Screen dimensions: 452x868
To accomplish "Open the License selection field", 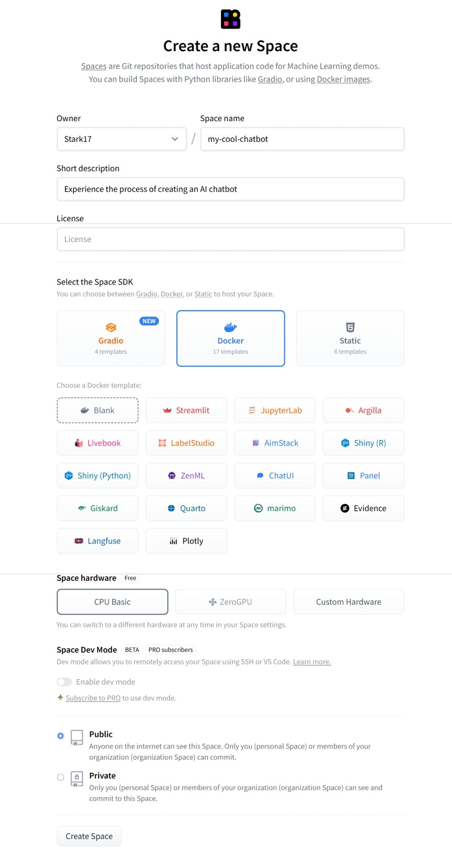I will tap(231, 239).
